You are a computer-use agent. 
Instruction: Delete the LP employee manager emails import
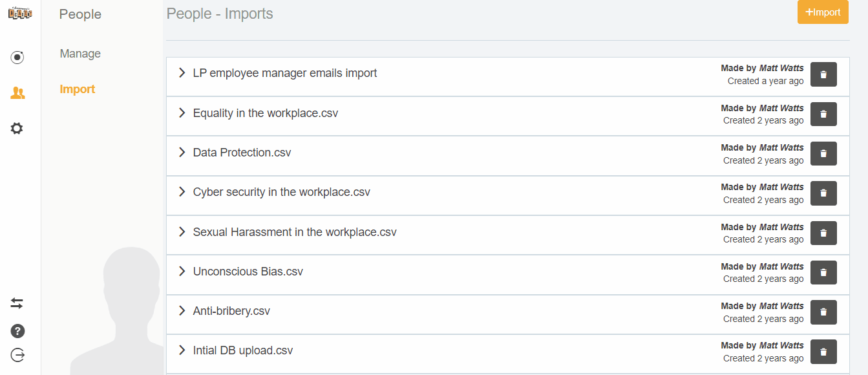tap(823, 74)
